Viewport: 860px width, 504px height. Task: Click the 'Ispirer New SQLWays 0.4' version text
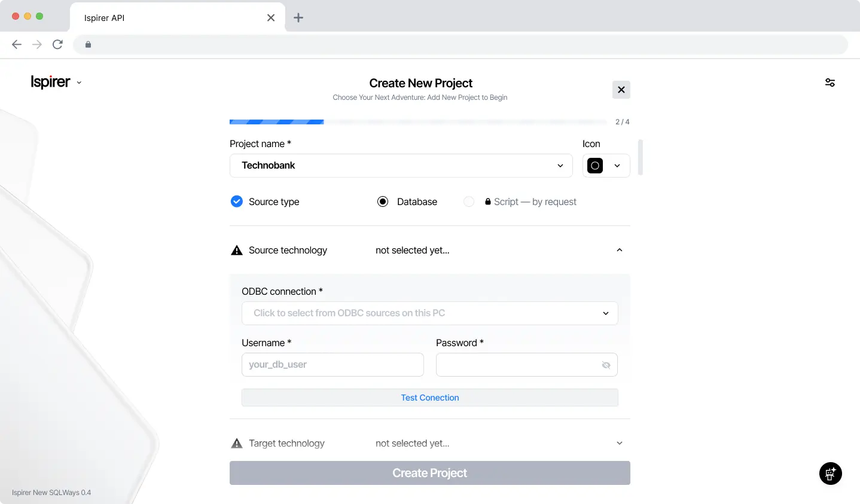51,493
